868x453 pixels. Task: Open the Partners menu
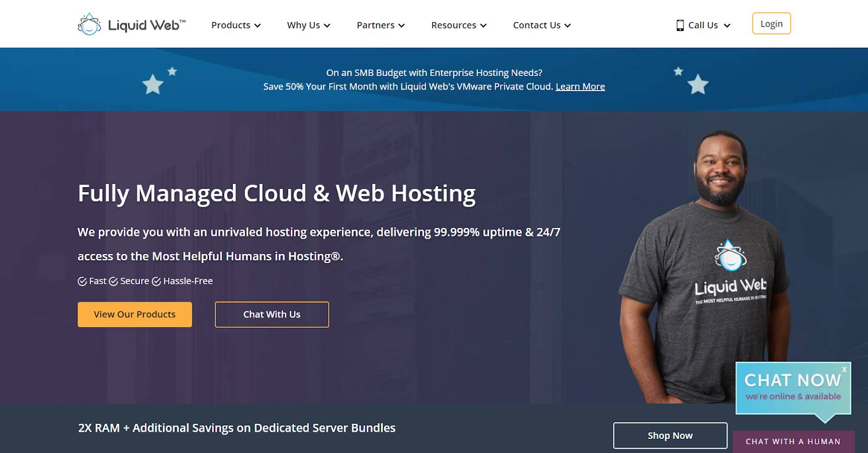pos(381,25)
